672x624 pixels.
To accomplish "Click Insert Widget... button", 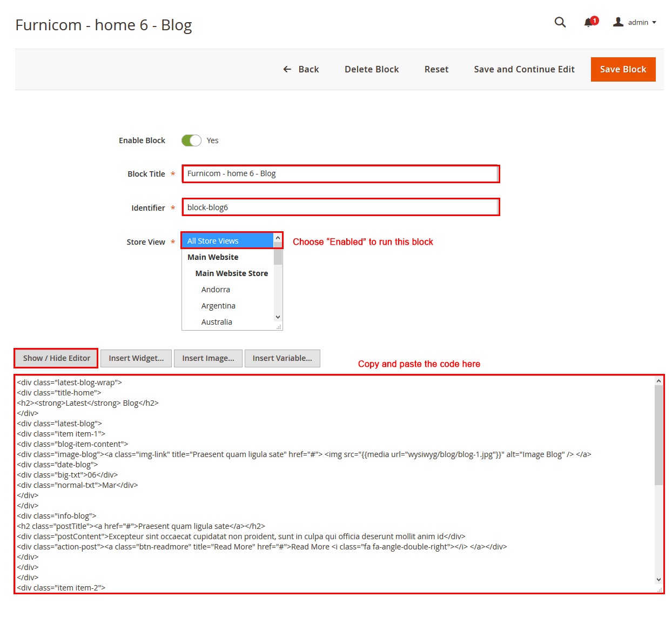I will point(136,358).
